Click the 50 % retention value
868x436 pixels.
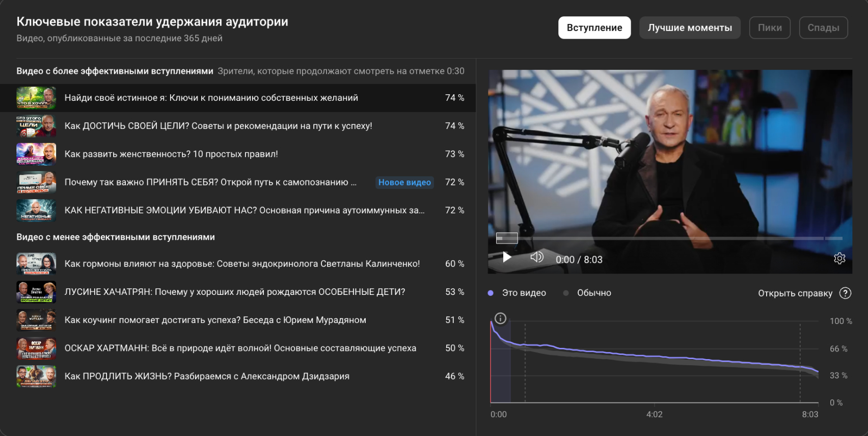pyautogui.click(x=454, y=348)
